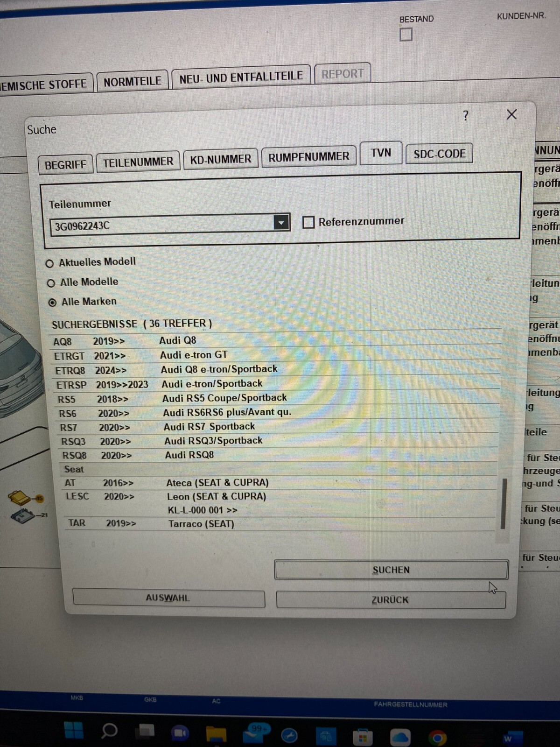Enable the Referenznummer checkbox
Viewport: 560px width, 747px height.
click(308, 222)
